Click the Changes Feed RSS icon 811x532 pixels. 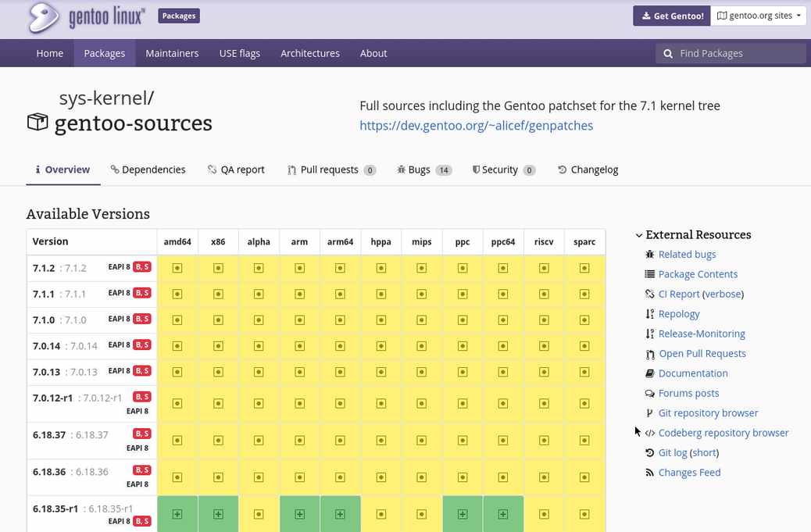[x=649, y=473]
